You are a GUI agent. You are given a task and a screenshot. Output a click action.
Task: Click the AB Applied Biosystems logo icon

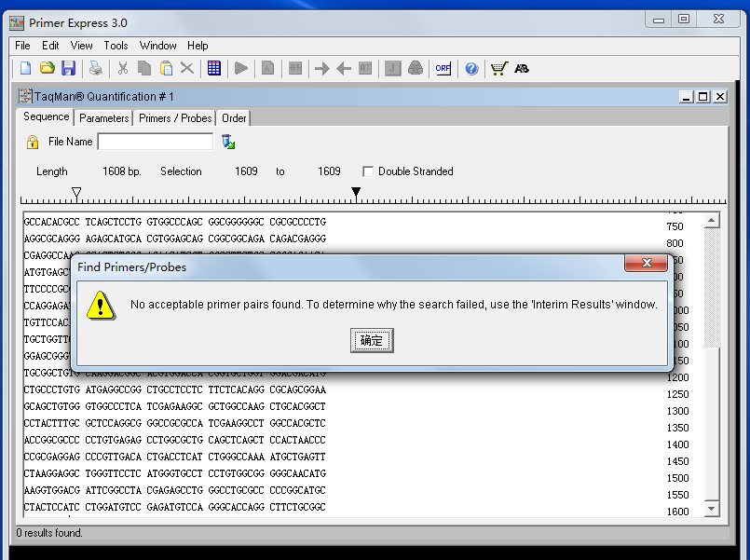(x=522, y=68)
